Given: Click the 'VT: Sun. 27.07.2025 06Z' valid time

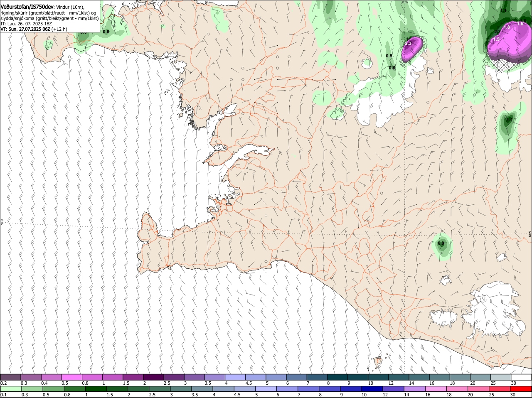Looking at the screenshot, I should pos(25,29).
